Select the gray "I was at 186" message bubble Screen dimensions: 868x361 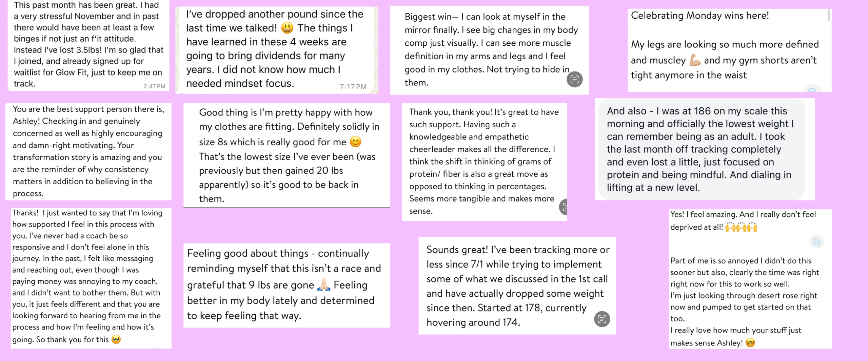point(702,149)
